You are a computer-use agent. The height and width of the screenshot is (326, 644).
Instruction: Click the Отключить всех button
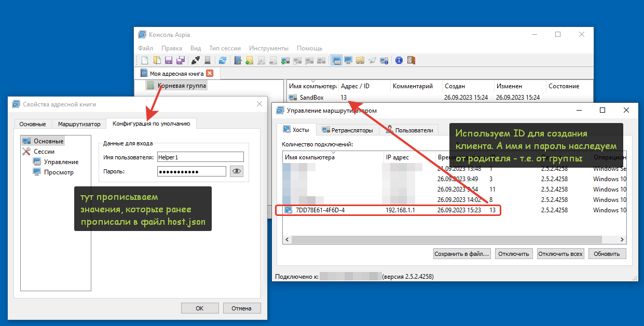point(560,254)
